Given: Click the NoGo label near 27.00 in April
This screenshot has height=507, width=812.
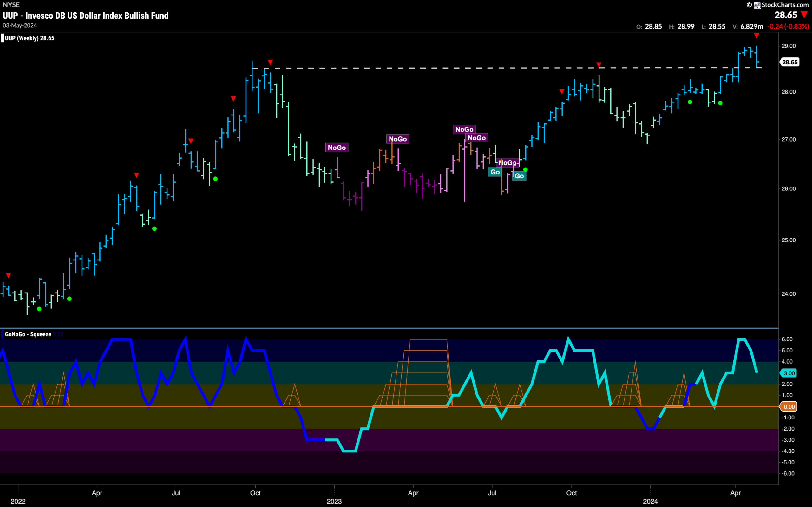Looking at the screenshot, I should [x=398, y=139].
